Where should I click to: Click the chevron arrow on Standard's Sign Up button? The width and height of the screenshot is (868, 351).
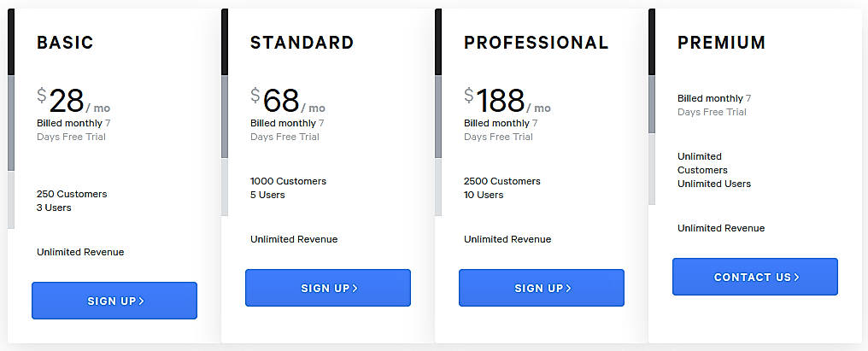coord(355,289)
